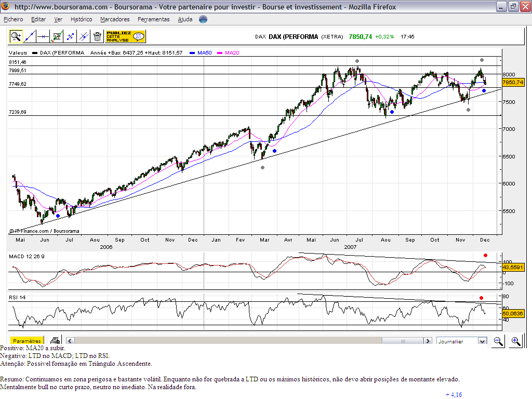Click the Firefox icon in title bar
Viewport: 532px width, 399px height.
coord(5,6)
